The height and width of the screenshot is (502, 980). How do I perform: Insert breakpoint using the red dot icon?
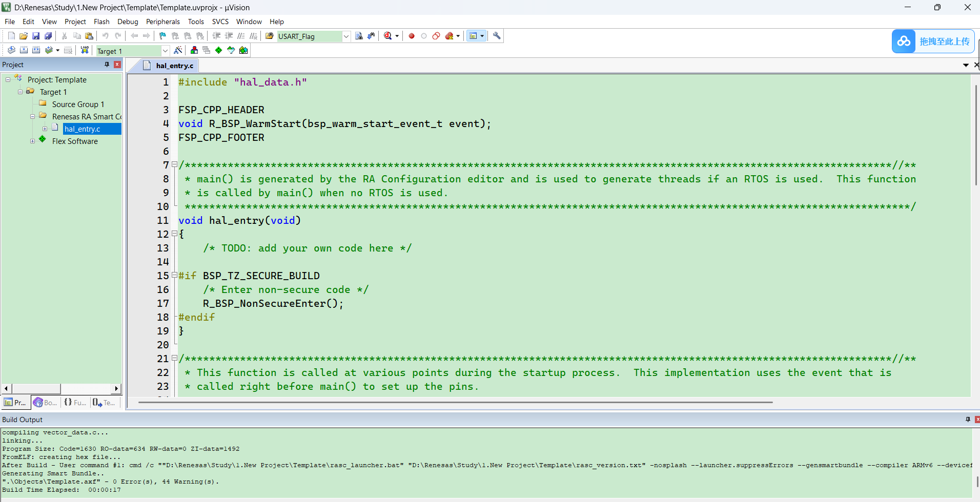pyautogui.click(x=411, y=36)
